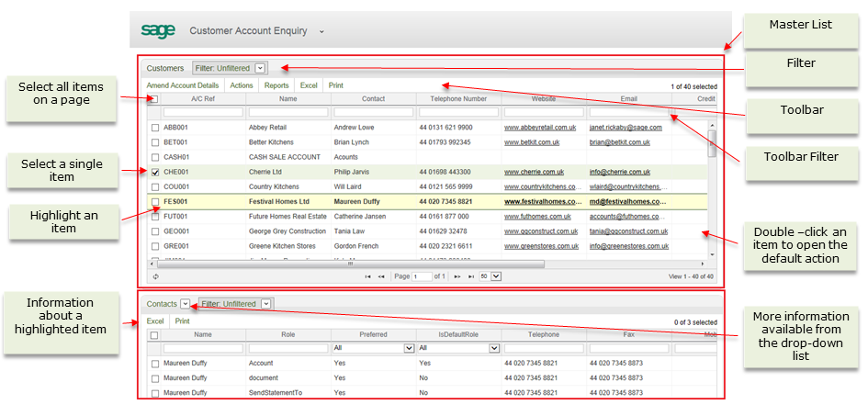The height and width of the screenshot is (416, 868).
Task: Go to previous page of customers grid
Action: pyautogui.click(x=381, y=276)
